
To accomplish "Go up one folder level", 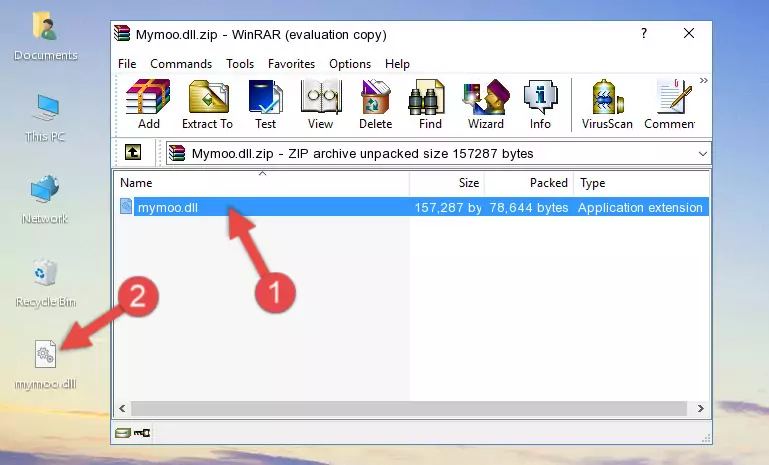I will [x=133, y=153].
